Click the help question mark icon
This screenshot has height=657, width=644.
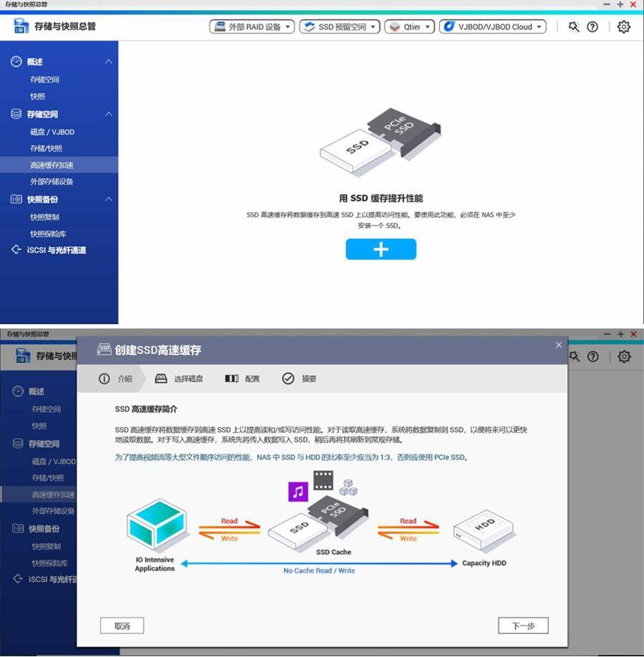pos(591,26)
